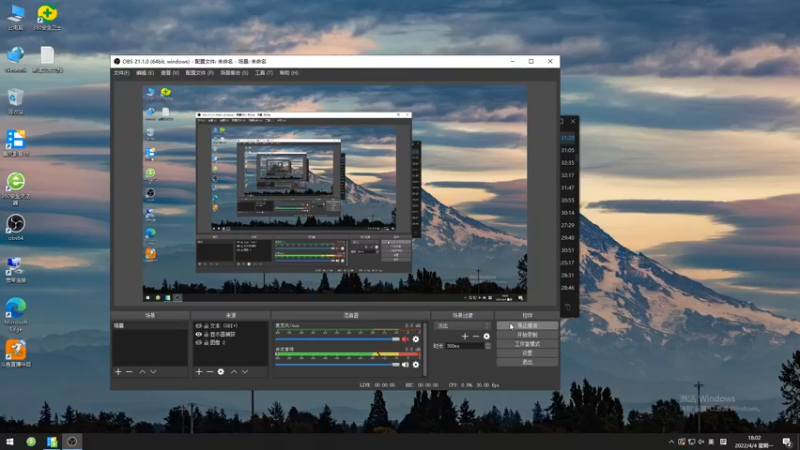Move source down with the down arrow
Image resolution: width=800 pixels, height=450 pixels.
pyautogui.click(x=245, y=372)
